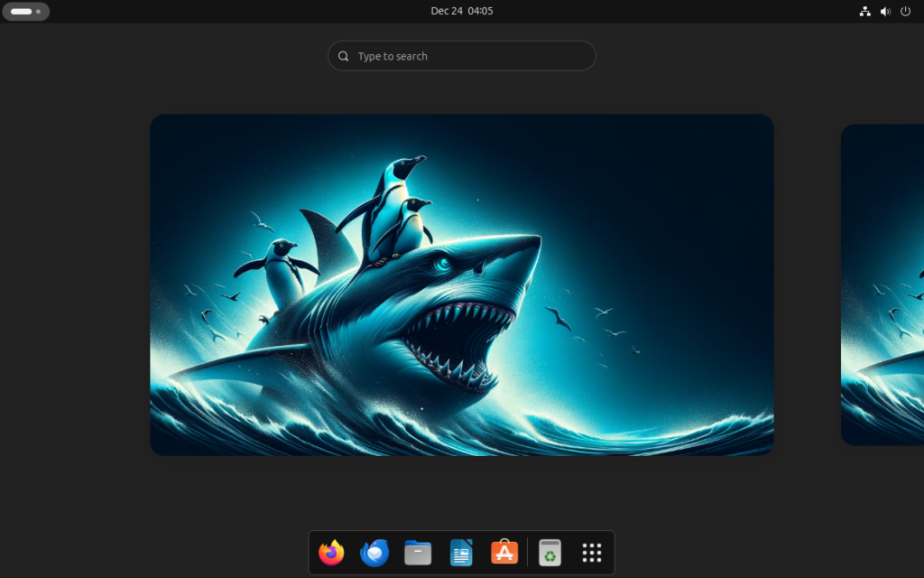Focus the "Type to search" field

click(469, 56)
